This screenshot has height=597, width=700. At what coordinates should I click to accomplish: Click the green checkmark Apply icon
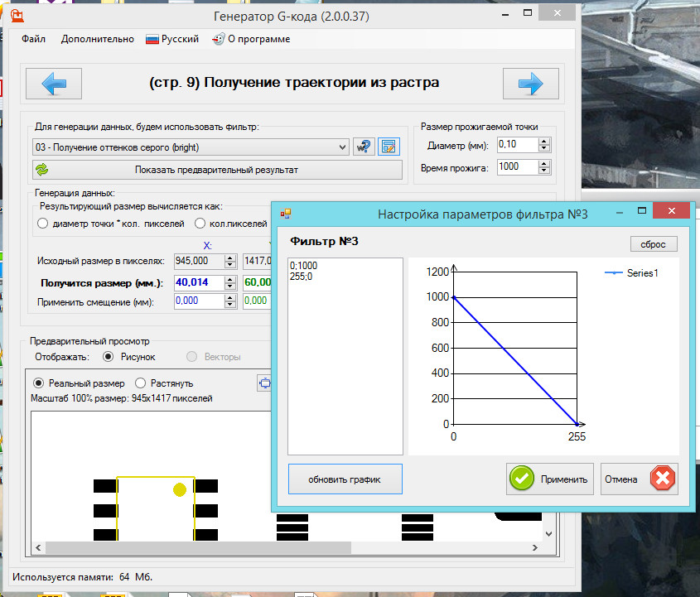point(521,479)
